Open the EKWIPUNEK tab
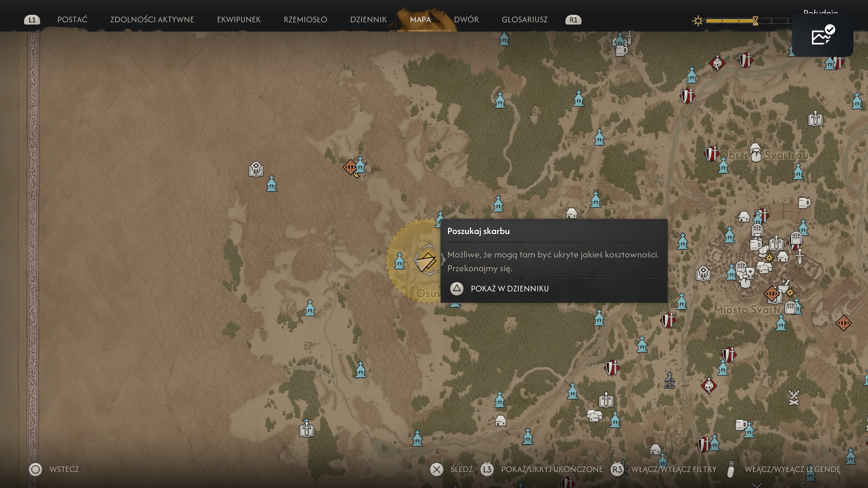Image resolution: width=868 pixels, height=488 pixels. coord(238,19)
